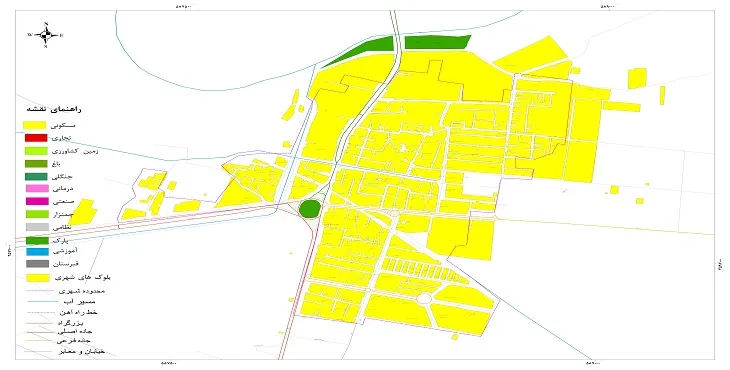Select the yellow 'بلوک های شهری' legend swatch
This screenshot has width=730, height=370.
(x=38, y=277)
